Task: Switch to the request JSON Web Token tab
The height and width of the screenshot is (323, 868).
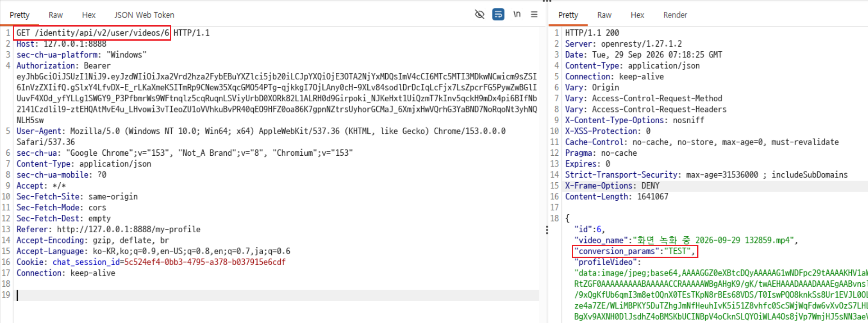Action: 144,15
